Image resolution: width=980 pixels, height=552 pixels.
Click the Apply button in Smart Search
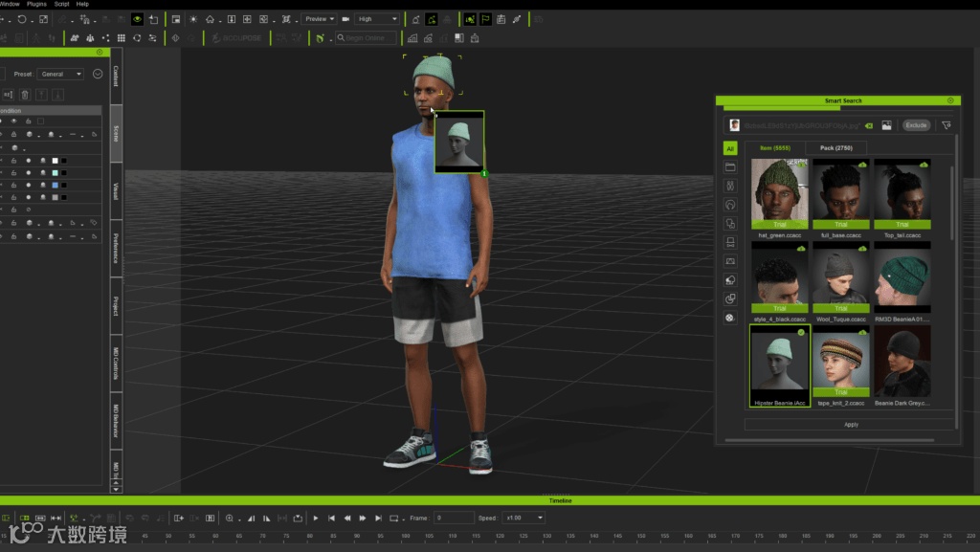tap(851, 425)
